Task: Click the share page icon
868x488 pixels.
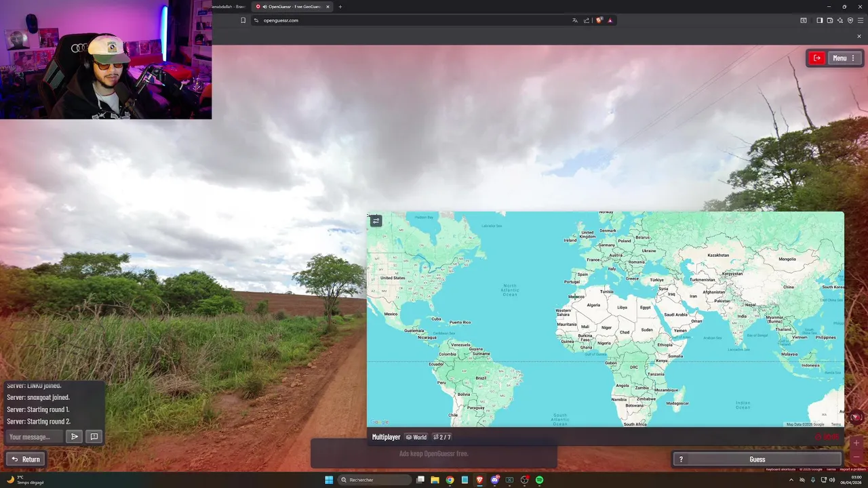Action: [587, 20]
